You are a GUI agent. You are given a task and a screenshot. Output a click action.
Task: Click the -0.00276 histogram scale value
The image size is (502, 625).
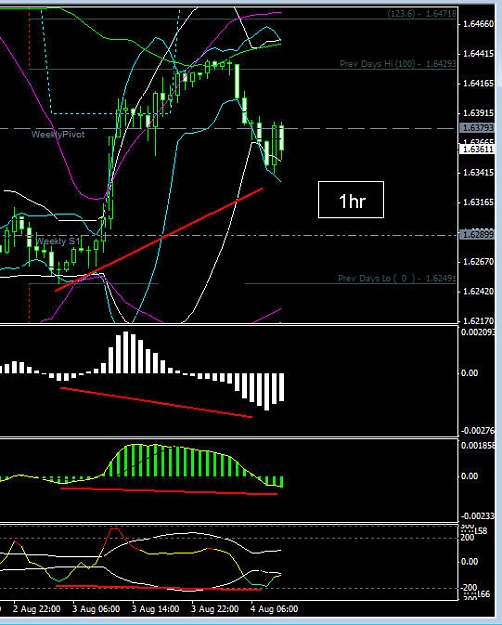(x=478, y=431)
